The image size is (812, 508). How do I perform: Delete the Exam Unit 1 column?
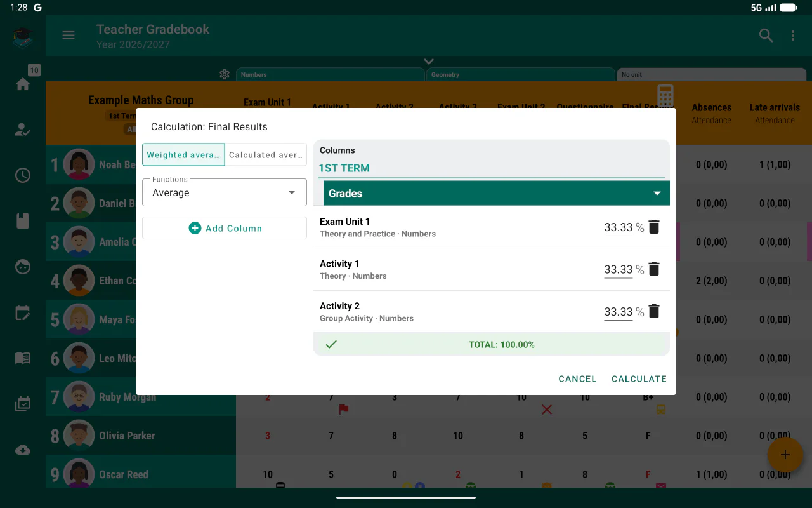click(654, 227)
